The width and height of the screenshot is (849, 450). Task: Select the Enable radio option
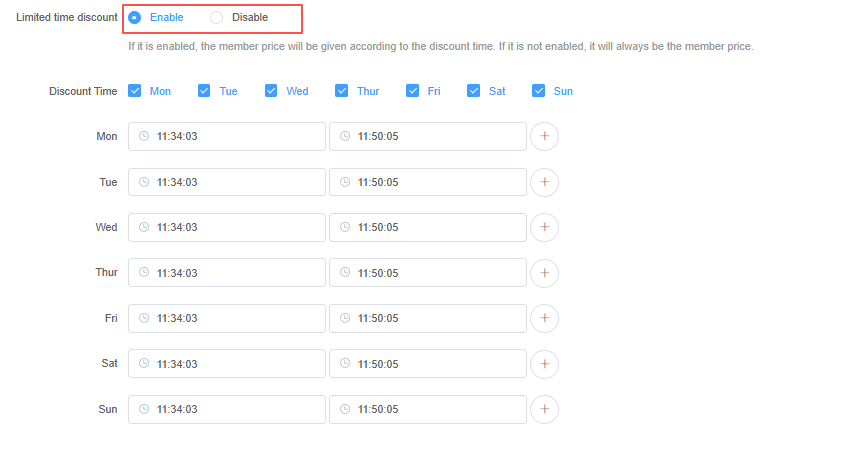[135, 17]
